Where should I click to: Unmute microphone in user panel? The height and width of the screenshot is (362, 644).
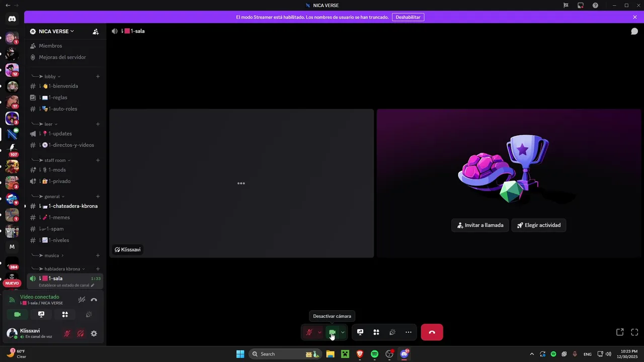pyautogui.click(x=67, y=333)
